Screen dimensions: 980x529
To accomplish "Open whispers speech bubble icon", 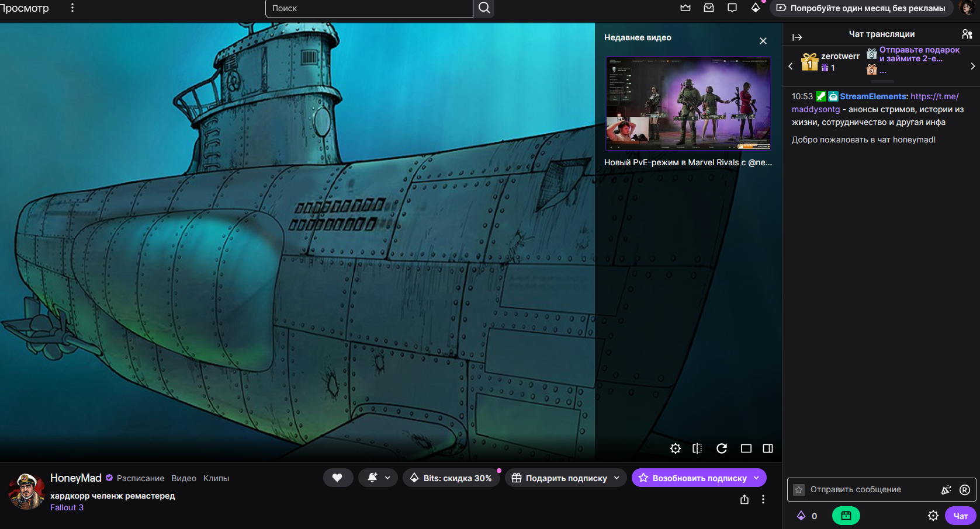I will coord(732,8).
